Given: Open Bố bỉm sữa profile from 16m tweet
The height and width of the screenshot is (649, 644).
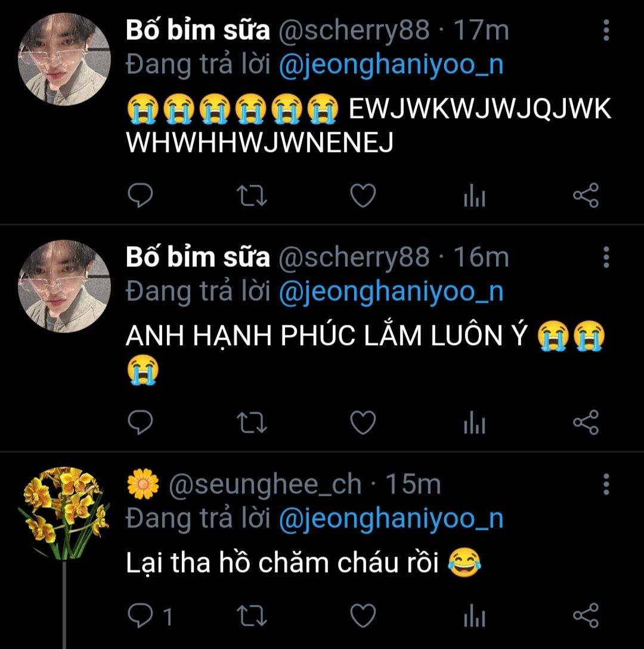Looking at the screenshot, I should pyautogui.click(x=197, y=257).
